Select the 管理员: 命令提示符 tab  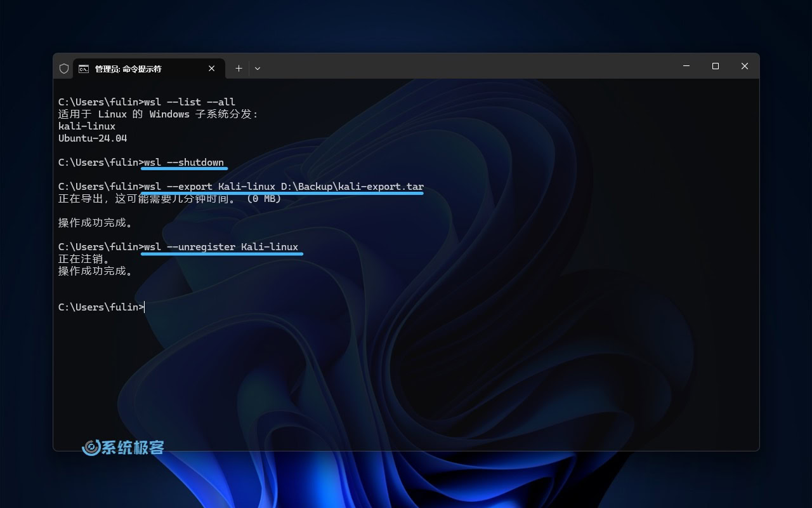point(149,69)
